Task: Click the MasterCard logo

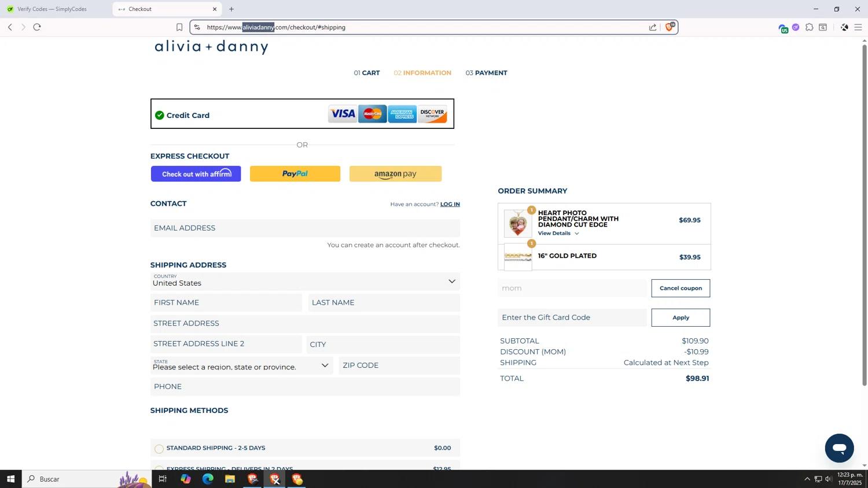Action: tap(373, 114)
